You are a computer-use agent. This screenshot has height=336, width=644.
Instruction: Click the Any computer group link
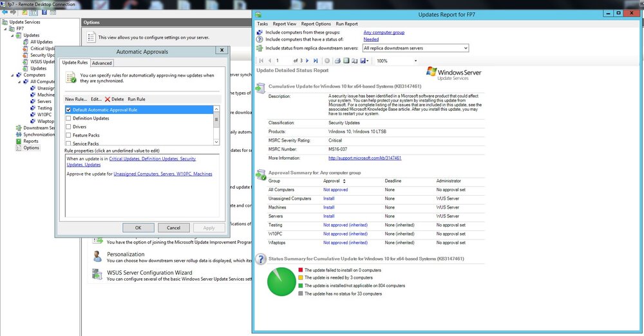point(384,32)
